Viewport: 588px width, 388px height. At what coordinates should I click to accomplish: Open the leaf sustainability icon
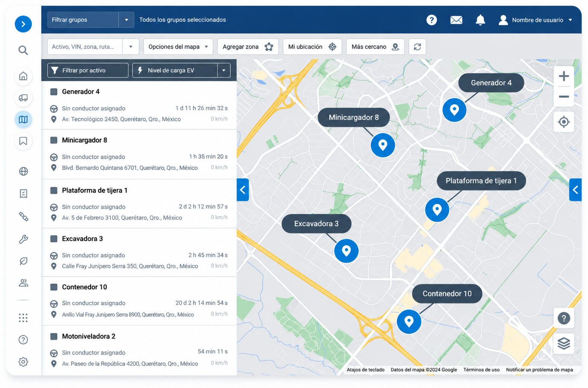point(23,261)
